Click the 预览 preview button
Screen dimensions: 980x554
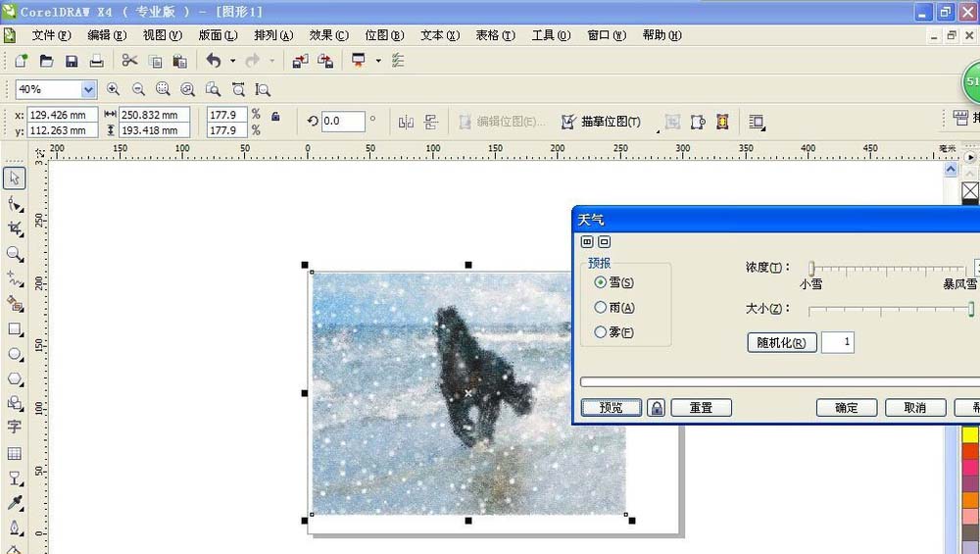pyautogui.click(x=611, y=408)
